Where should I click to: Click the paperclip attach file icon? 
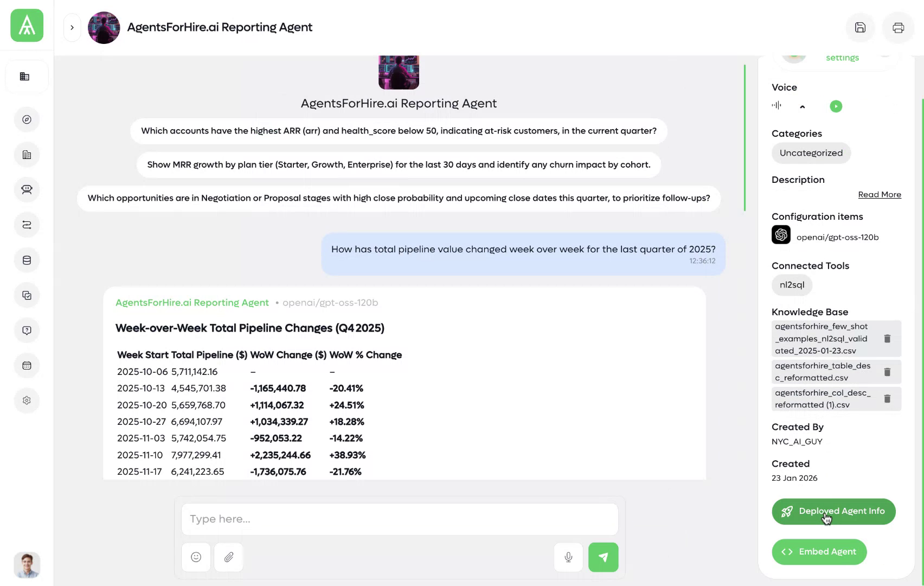coord(229,557)
